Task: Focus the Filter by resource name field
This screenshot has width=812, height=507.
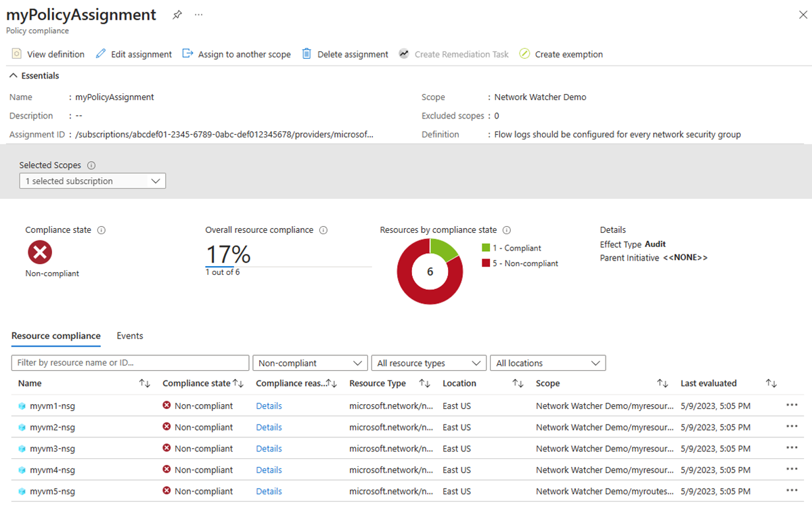Action: tap(130, 363)
